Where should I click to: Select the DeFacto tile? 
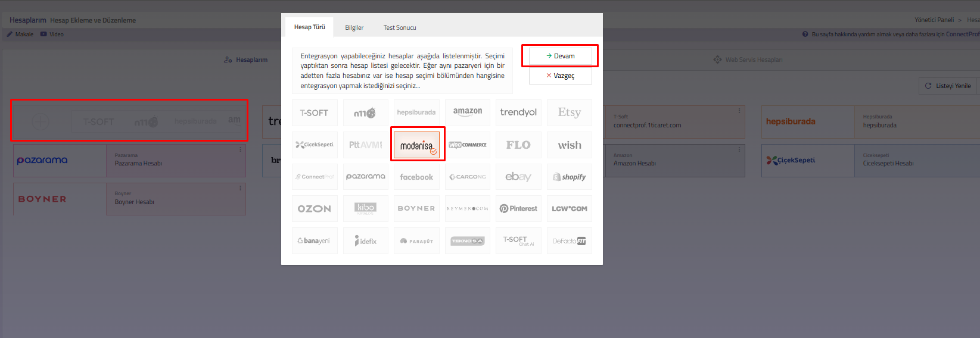(570, 241)
